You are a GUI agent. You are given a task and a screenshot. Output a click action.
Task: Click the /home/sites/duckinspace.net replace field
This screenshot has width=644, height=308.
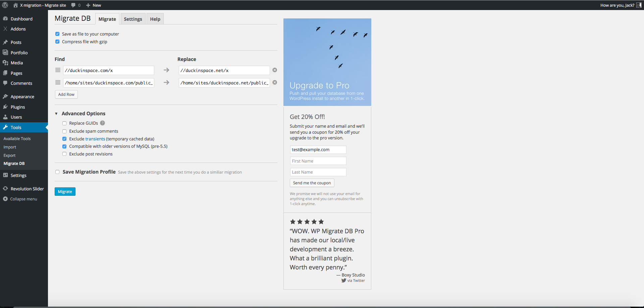coord(224,83)
